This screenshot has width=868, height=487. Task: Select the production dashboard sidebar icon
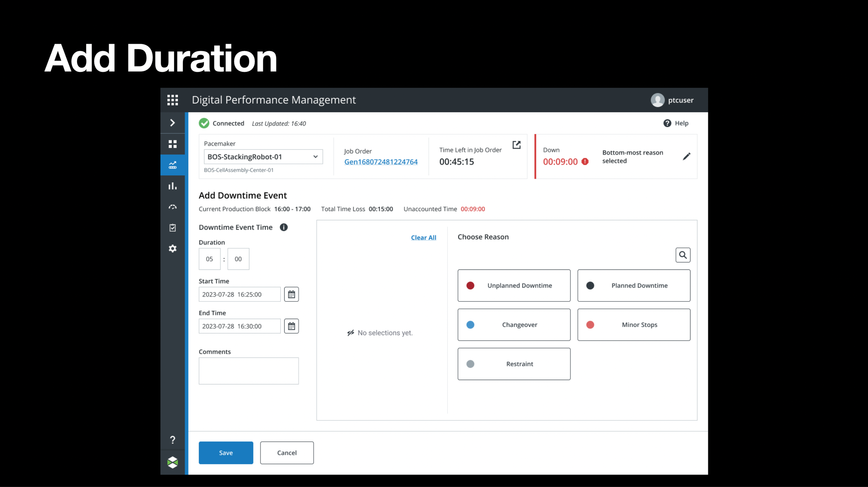173,165
